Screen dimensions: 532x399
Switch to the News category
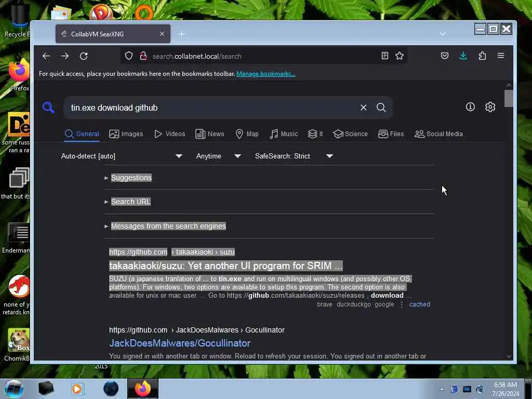click(x=210, y=134)
